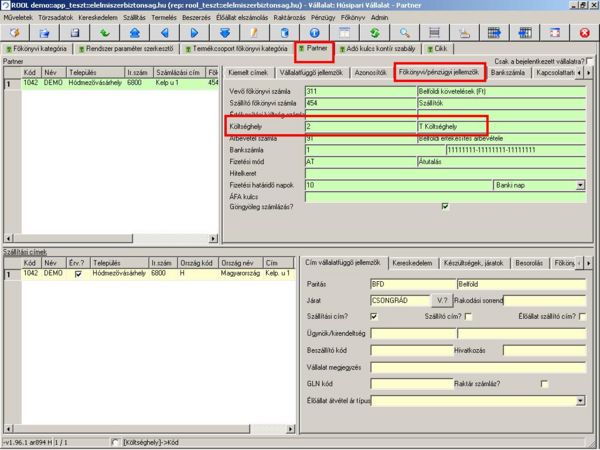This screenshot has height=450, width=600.
Task: Expand the Előállat átvétel ár típus dropdown
Action: coord(580,400)
